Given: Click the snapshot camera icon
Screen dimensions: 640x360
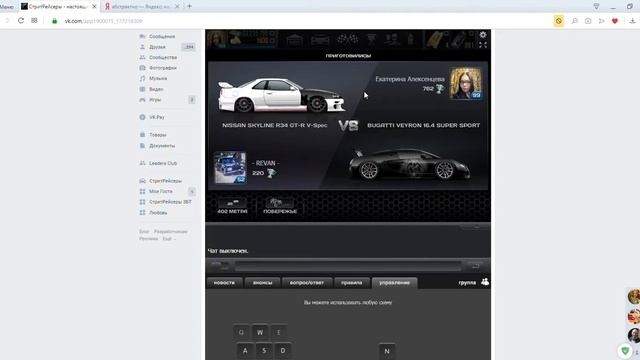Looking at the screenshot, I should 588,21.
